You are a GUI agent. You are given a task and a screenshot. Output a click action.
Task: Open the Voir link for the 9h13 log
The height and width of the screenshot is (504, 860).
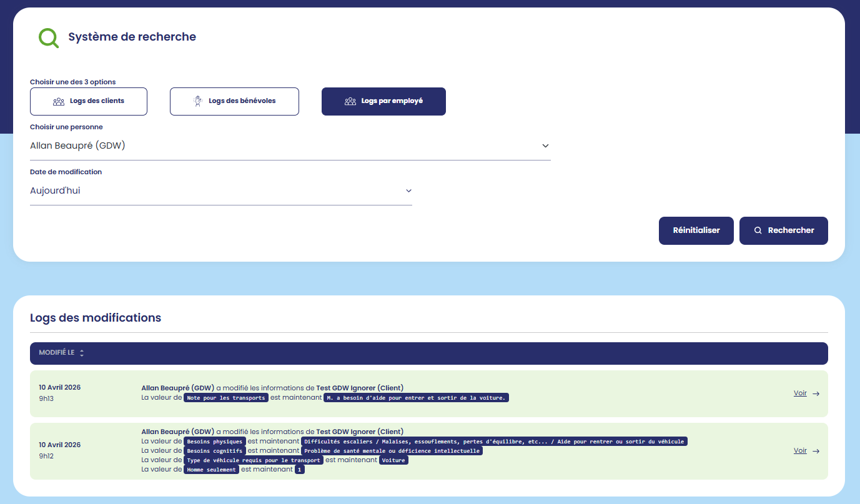tap(800, 393)
